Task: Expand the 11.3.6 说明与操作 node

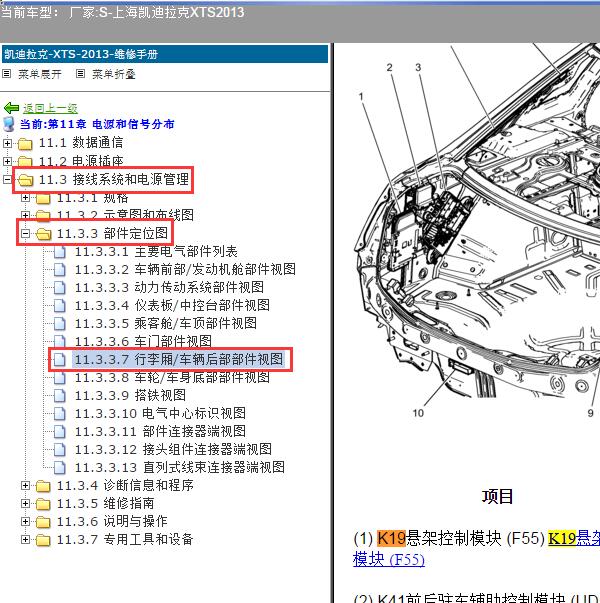Action: tap(25, 521)
